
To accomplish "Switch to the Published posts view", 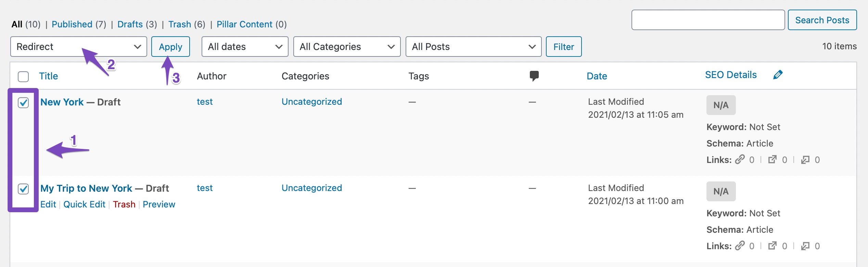I will pyautogui.click(x=72, y=24).
